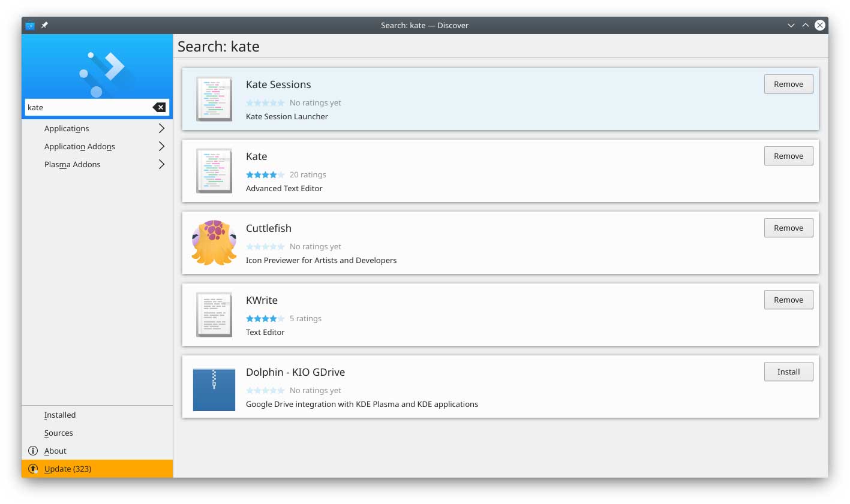850x504 pixels.
Task: Open the KWrite text editor icon
Action: (x=214, y=314)
